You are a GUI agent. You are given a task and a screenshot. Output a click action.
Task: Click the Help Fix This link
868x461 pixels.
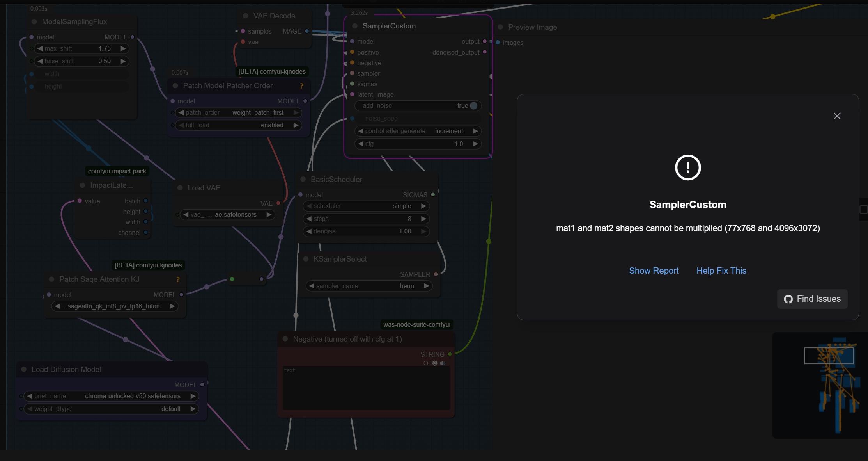(721, 271)
